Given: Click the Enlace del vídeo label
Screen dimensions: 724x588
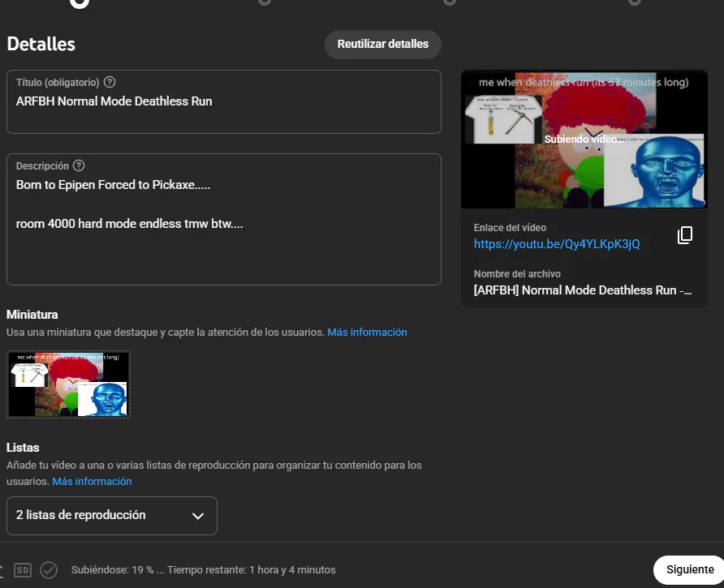Looking at the screenshot, I should (510, 228).
